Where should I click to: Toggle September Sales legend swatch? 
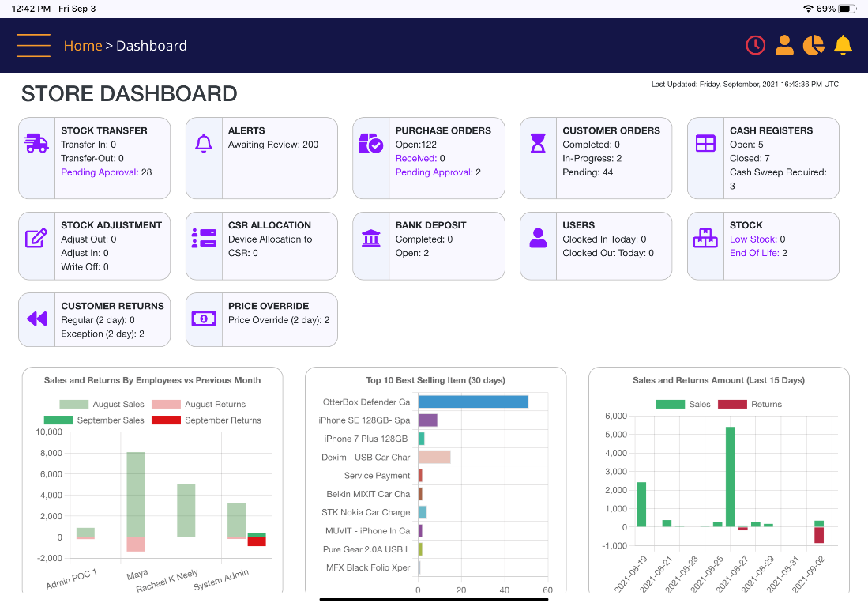point(58,420)
